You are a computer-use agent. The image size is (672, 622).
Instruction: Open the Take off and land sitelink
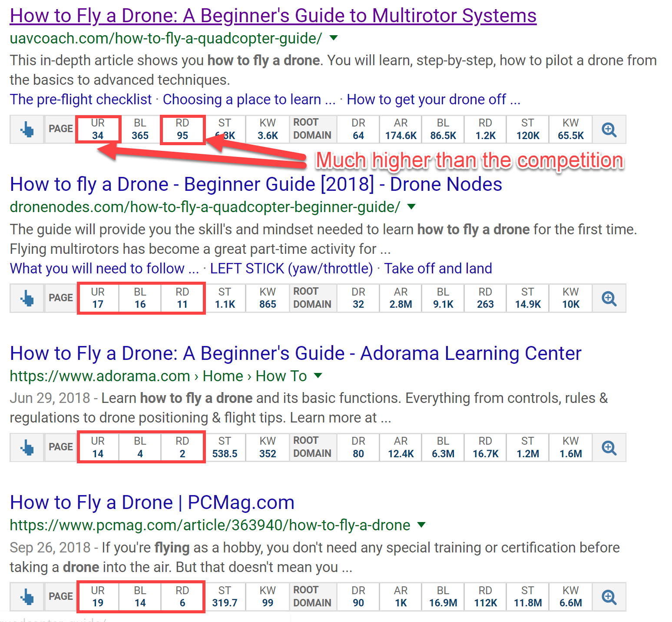pyautogui.click(x=438, y=268)
